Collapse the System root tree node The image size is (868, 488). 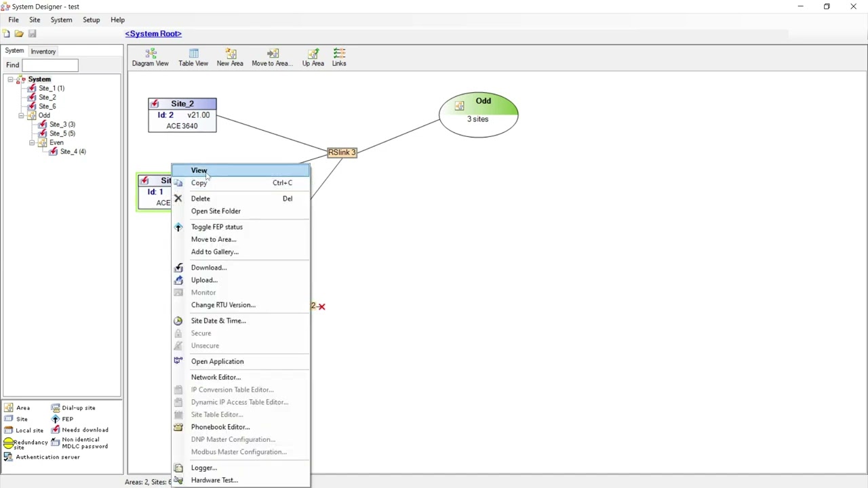click(10, 79)
